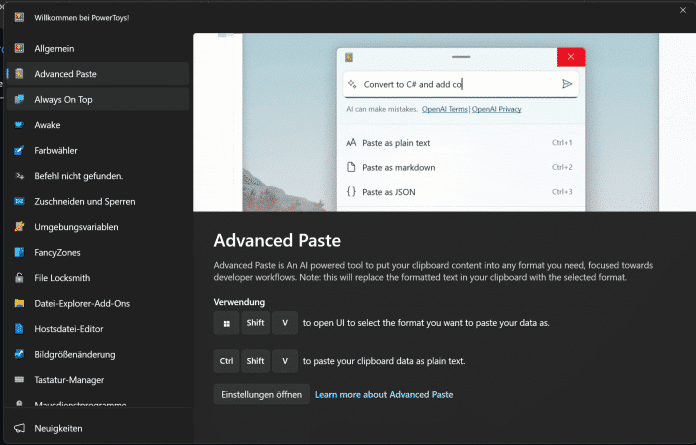
Task: Click the Verwendung subheading
Action: [x=239, y=302]
